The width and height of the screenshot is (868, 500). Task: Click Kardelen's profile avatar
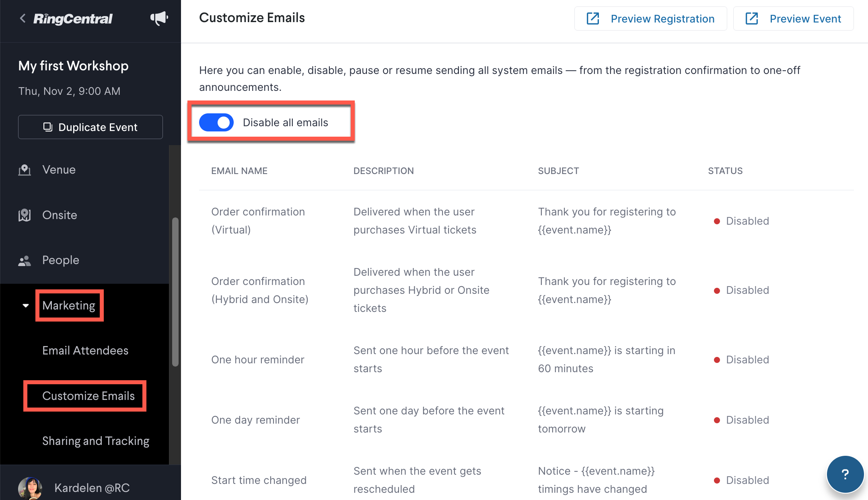click(30, 488)
